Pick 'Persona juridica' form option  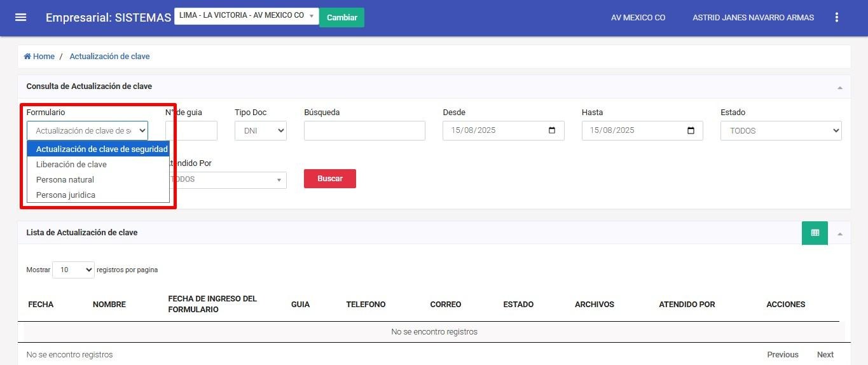click(65, 195)
